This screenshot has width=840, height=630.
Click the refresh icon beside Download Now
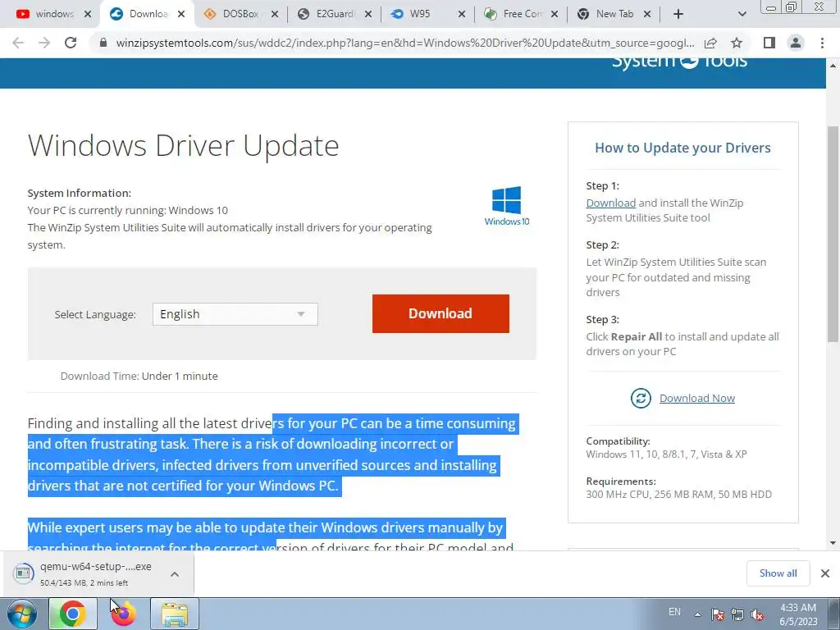[x=641, y=398]
